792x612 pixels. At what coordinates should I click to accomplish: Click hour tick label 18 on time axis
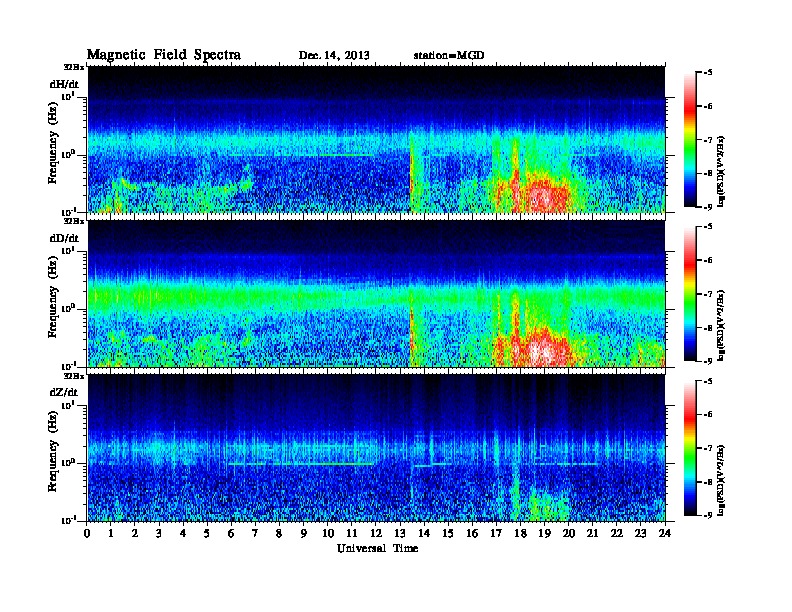click(520, 534)
